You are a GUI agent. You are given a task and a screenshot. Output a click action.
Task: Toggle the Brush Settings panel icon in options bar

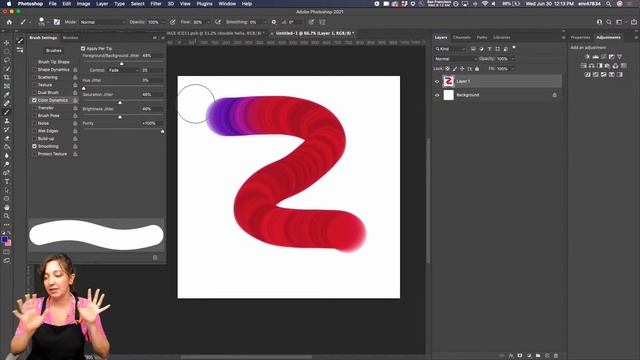pos(57,22)
